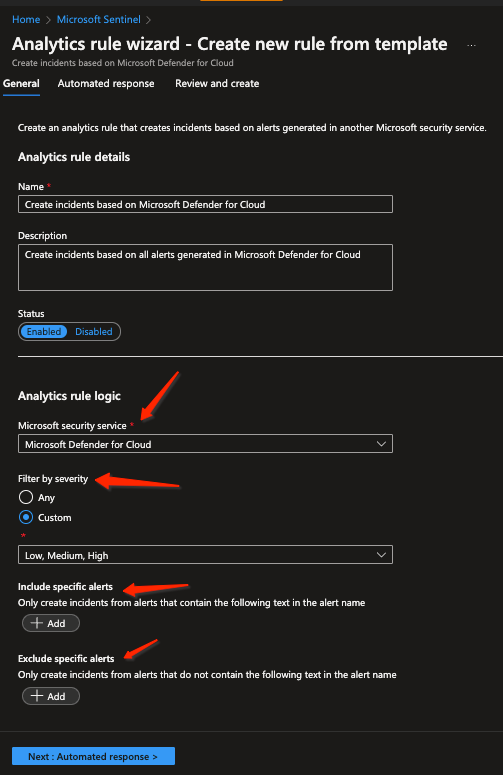Open Microsoft security service dropdown

click(x=205, y=444)
